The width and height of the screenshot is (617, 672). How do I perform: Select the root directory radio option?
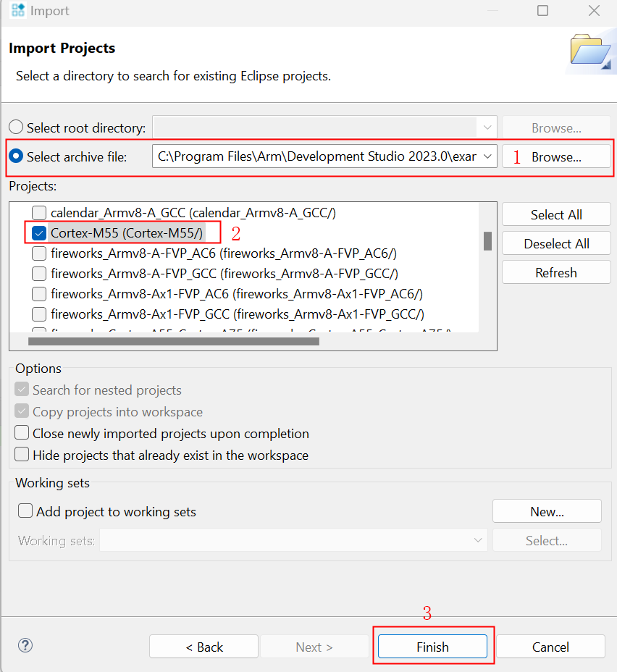[17, 127]
